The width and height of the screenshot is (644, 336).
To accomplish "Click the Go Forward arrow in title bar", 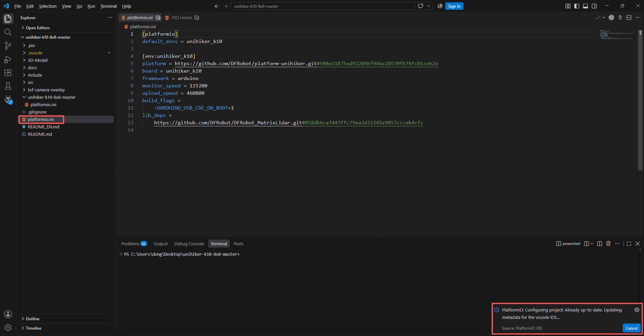I will coord(225,6).
